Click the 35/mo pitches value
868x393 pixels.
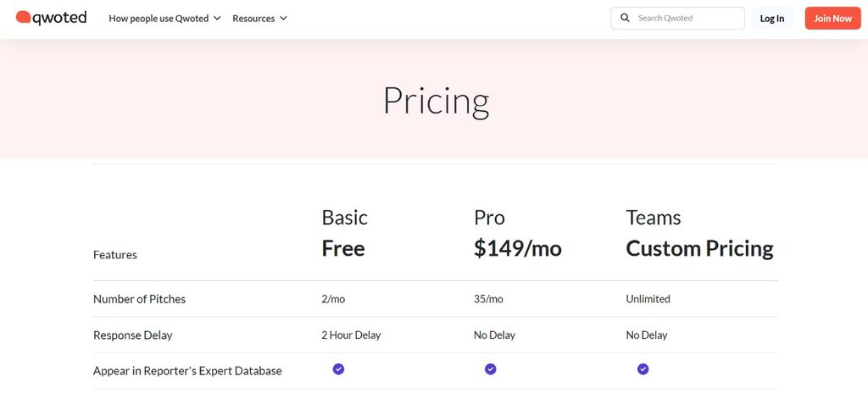[488, 299]
